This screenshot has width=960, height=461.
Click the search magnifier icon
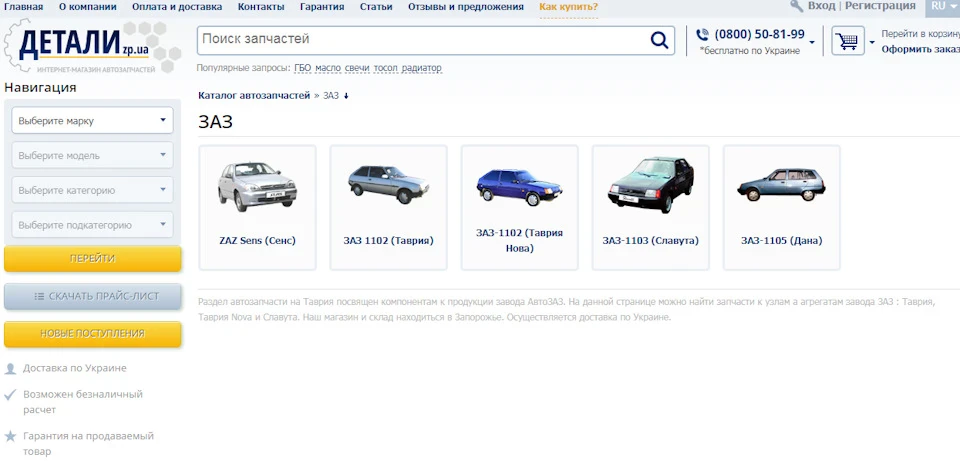(x=659, y=40)
